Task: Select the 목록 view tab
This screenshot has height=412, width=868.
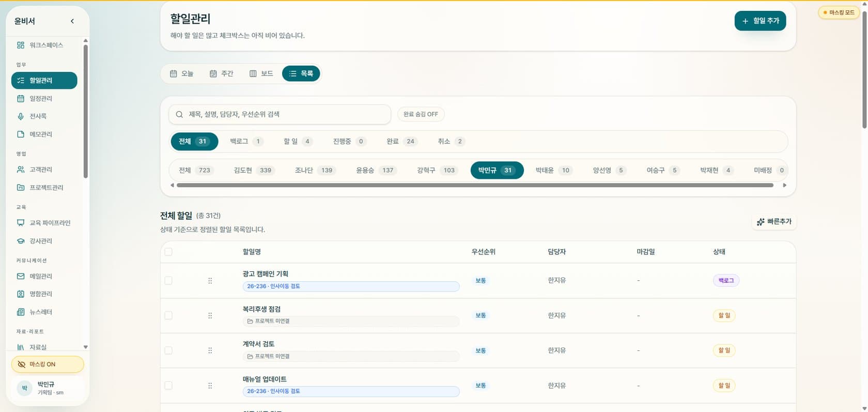Action: 301,73
